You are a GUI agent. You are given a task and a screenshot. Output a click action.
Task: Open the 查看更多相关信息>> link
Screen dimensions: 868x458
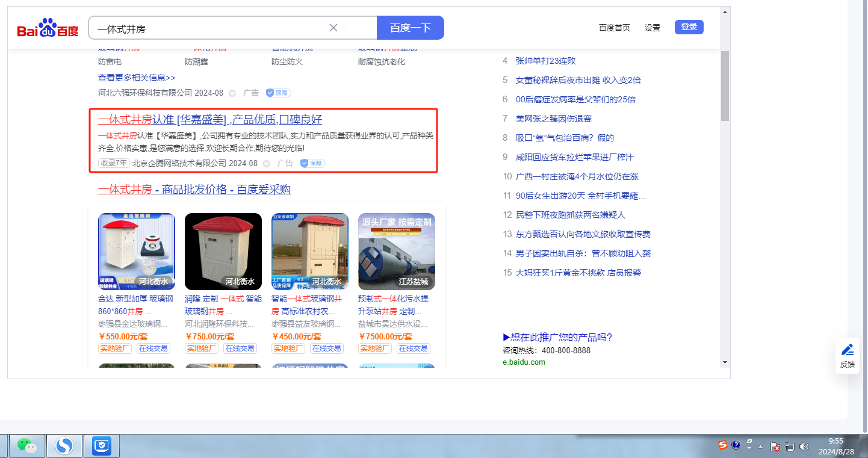pyautogui.click(x=137, y=78)
